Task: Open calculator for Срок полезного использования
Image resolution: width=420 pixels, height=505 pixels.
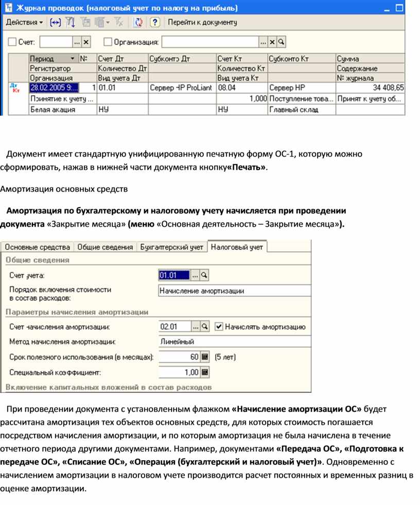Action: pos(205,357)
